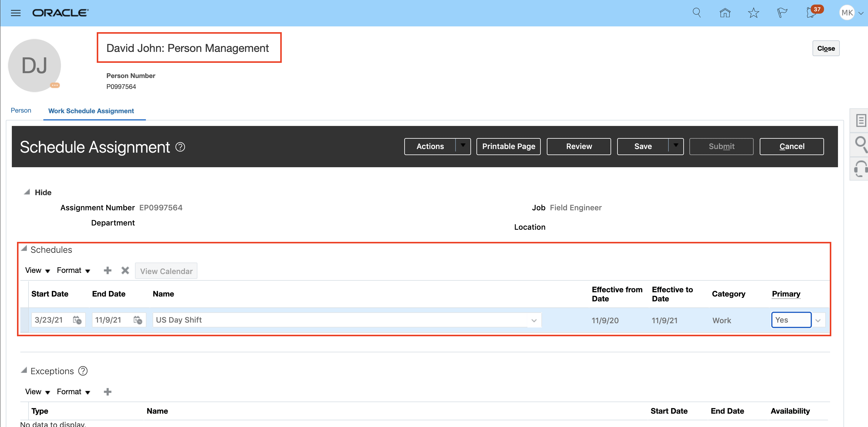The image size is (868, 427).
Task: Open the US Day Shift name dropdown
Action: tap(534, 320)
